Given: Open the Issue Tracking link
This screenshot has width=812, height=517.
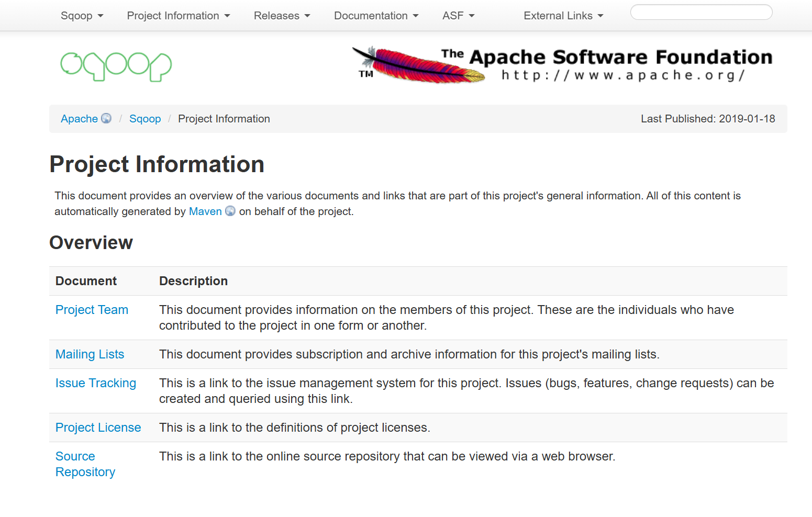Looking at the screenshot, I should [x=95, y=383].
